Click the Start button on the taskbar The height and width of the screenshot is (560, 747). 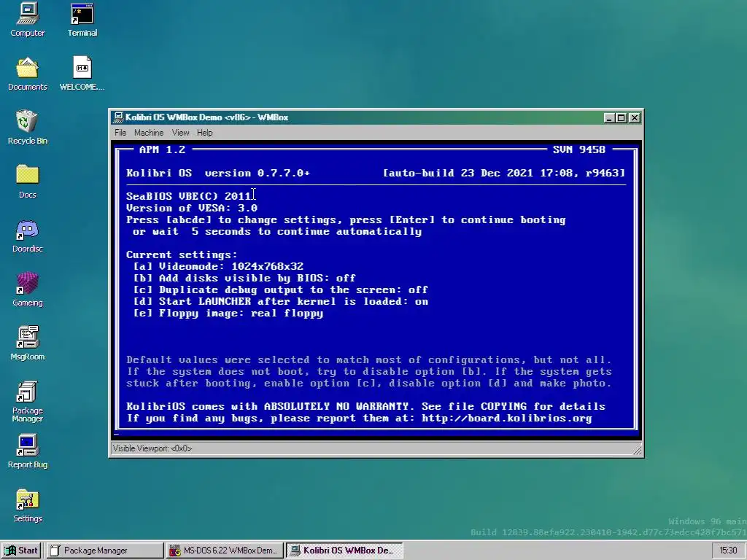pos(21,550)
